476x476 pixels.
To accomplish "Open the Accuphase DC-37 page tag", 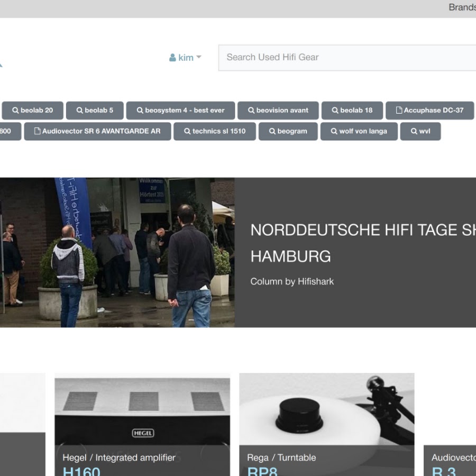I will tap(429, 111).
